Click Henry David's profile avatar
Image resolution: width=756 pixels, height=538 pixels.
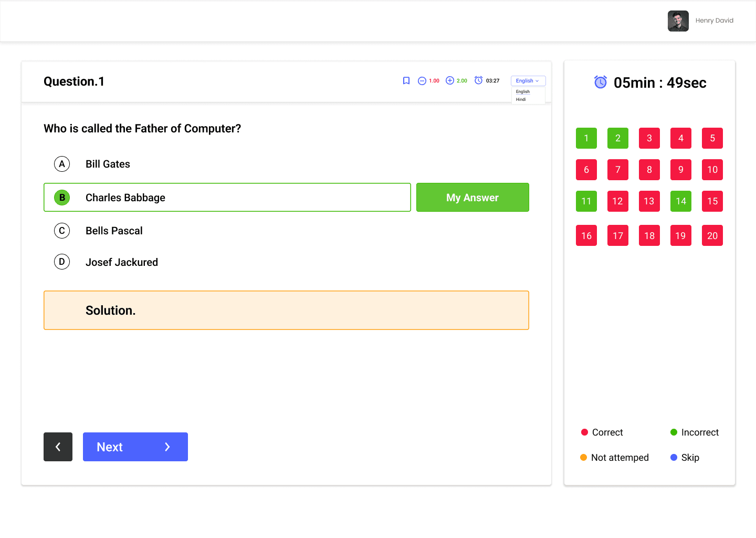678,21
